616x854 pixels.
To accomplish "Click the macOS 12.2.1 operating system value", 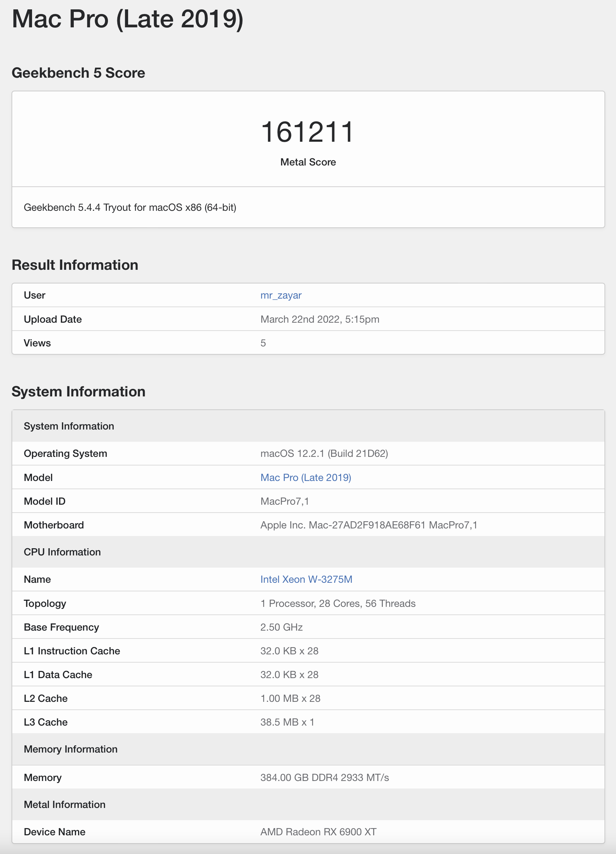I will 324,453.
